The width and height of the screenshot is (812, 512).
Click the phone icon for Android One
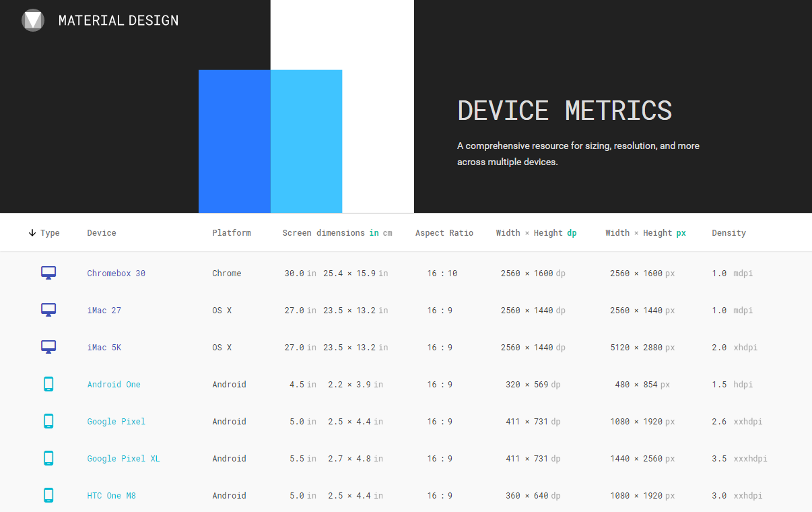48,384
